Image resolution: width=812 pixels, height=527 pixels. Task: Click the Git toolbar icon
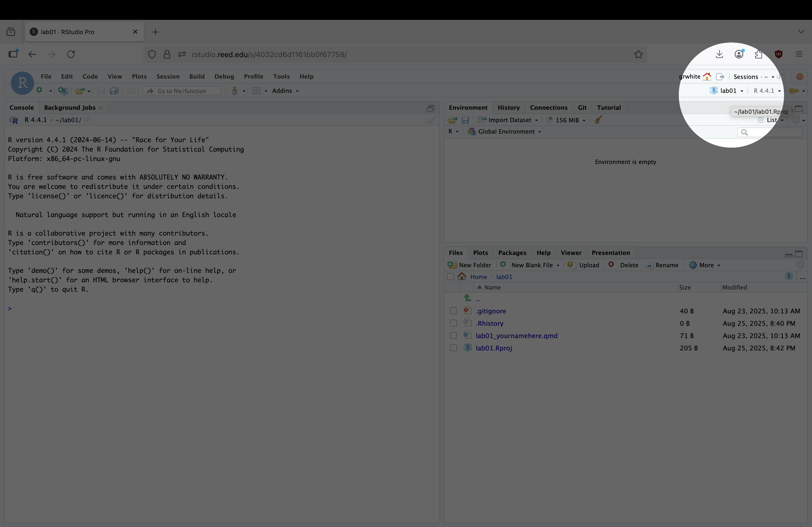pyautogui.click(x=235, y=91)
